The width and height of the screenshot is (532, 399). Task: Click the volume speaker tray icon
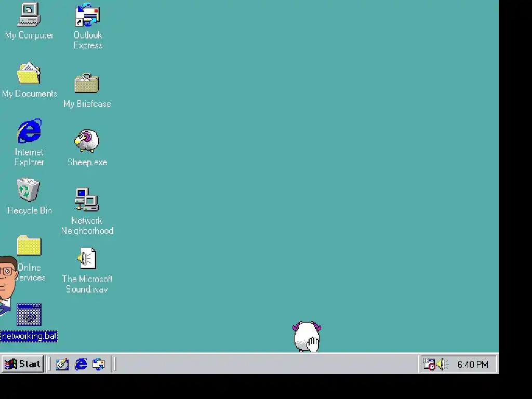coord(442,364)
